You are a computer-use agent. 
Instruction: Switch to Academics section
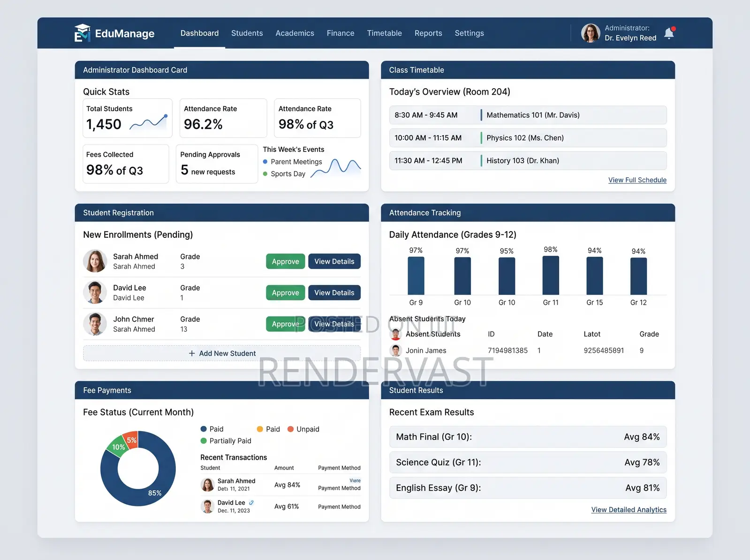(295, 33)
